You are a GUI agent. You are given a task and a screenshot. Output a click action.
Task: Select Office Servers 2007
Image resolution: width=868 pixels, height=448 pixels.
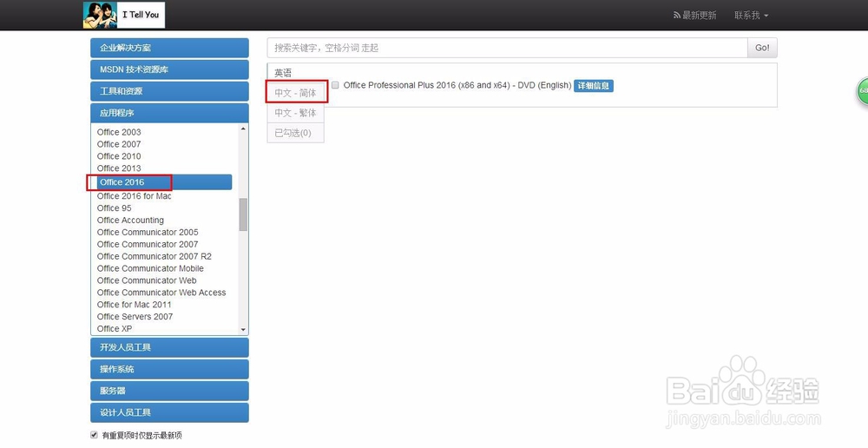135,317
